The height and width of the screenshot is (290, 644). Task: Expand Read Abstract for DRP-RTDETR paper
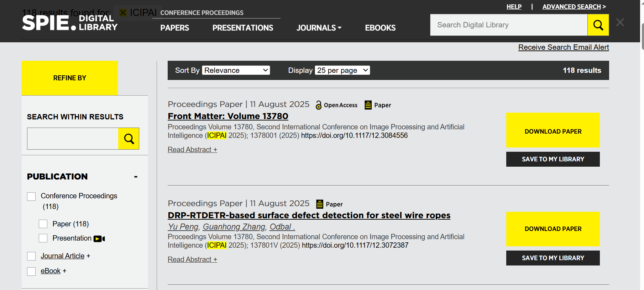192,259
